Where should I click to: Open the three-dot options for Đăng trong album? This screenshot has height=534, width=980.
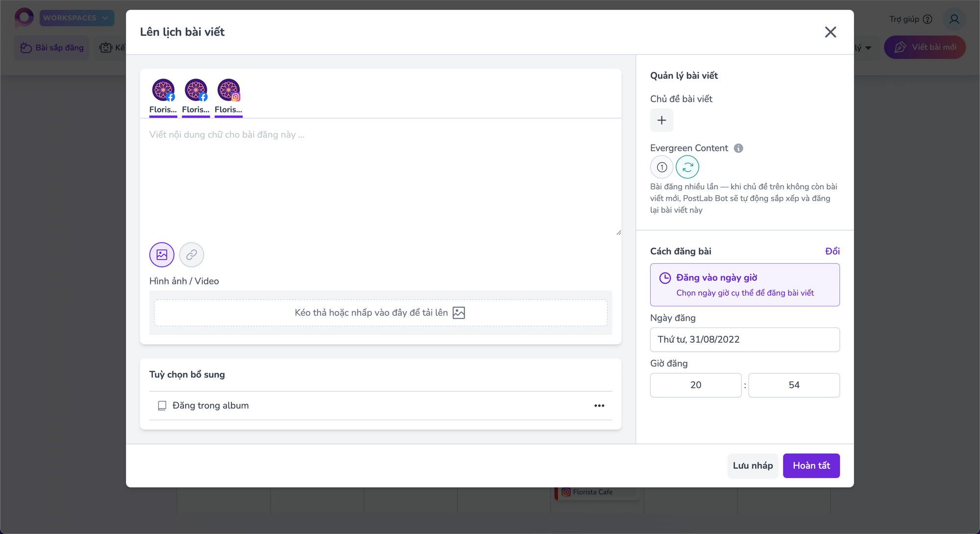tap(599, 406)
